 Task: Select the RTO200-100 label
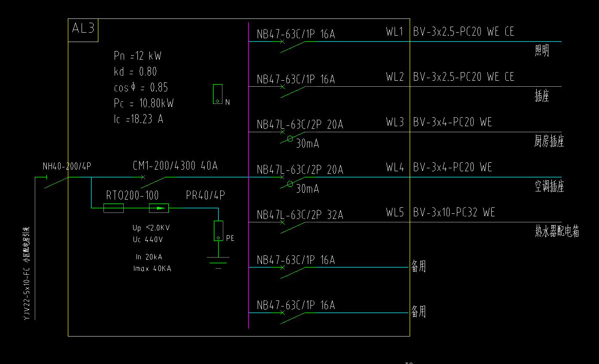(132, 196)
